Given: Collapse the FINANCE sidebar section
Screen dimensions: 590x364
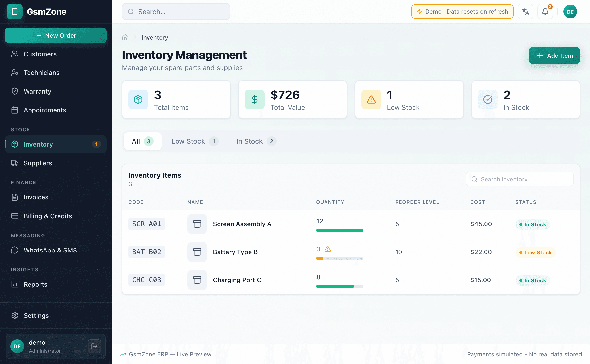Looking at the screenshot, I should (98, 182).
